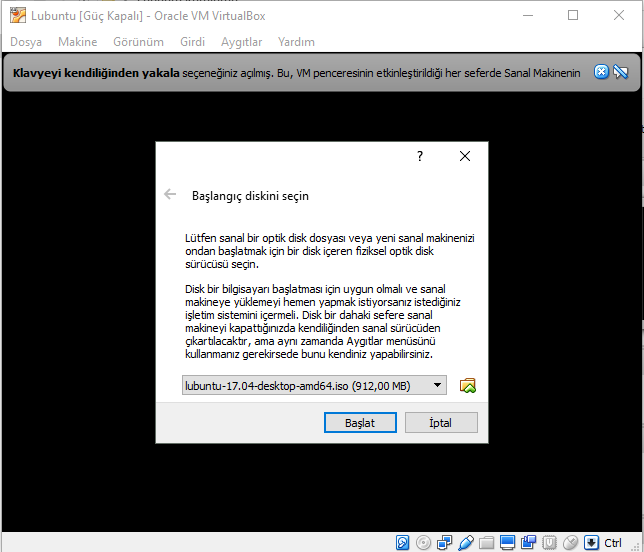Click the keyboard capture arrow icon near Ctrl
644x552 pixels.
[x=591, y=543]
